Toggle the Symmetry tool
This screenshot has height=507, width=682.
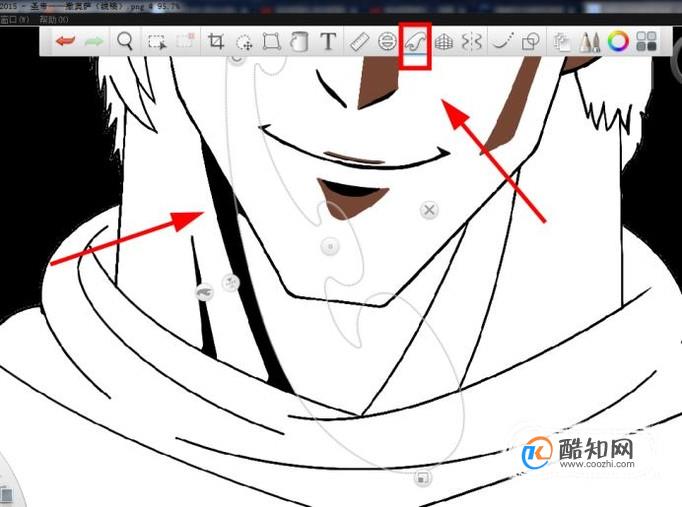click(x=472, y=42)
